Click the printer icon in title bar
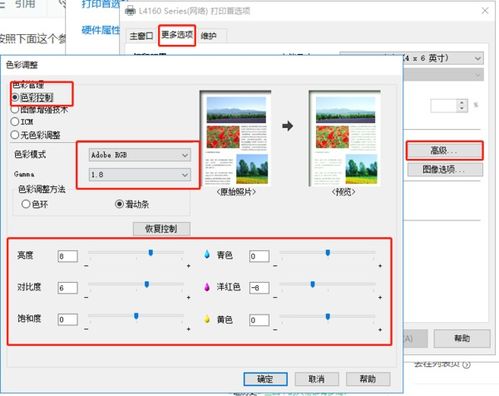Viewport: 499px width, 396px height. 130,11
